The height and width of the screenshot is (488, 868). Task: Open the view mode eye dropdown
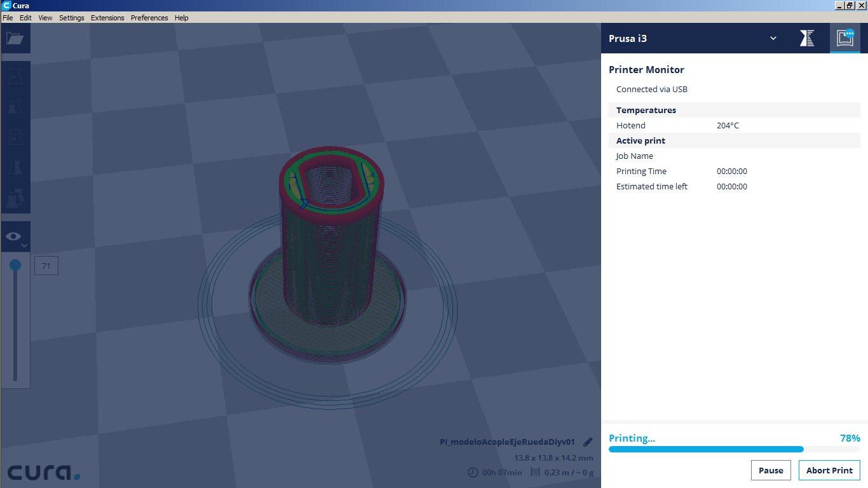[x=15, y=237]
